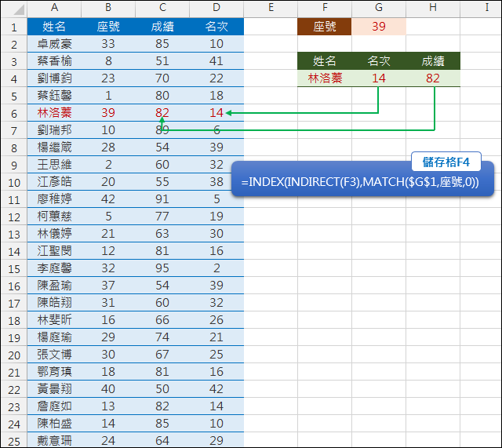The width and height of the screenshot is (502, 448).
Task: Click score 77 in 柯蕙慈's row
Action: point(162,217)
